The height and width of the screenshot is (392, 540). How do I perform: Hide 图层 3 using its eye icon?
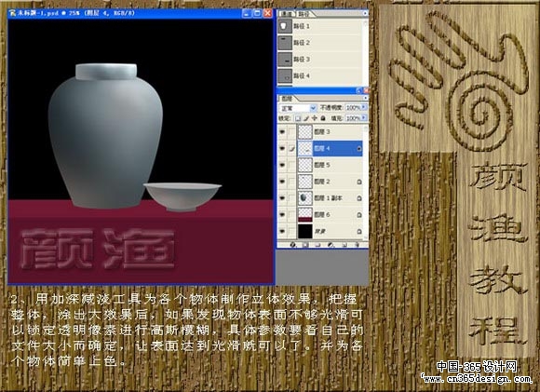click(282, 132)
